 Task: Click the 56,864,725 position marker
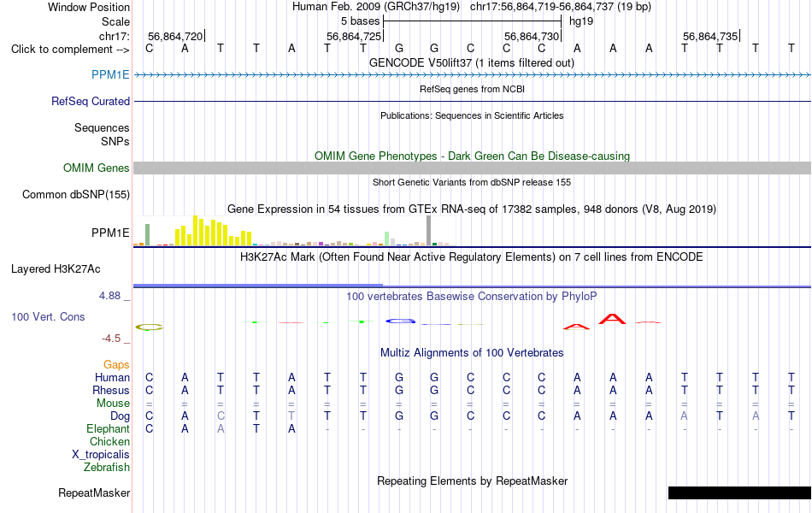pos(355,36)
